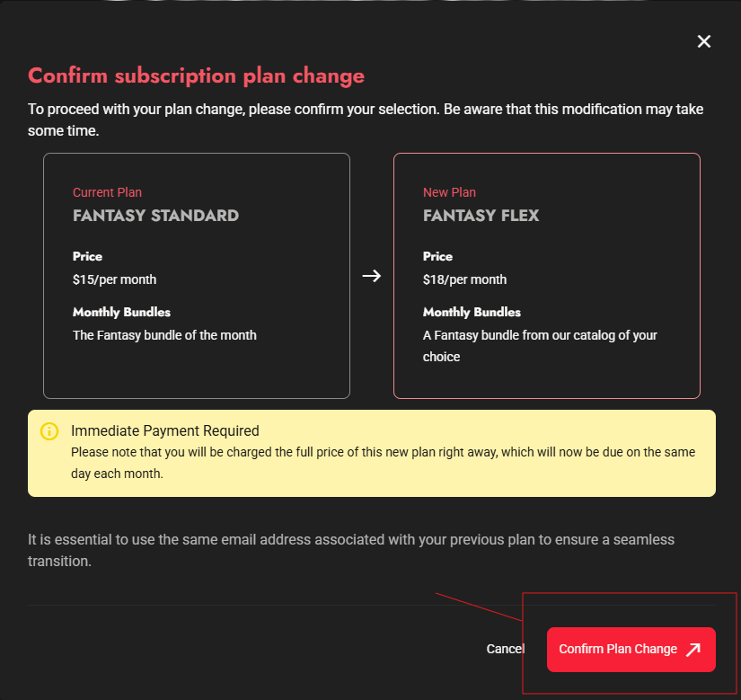This screenshot has width=741, height=700.
Task: Click the Confirm Plan Change button
Action: coord(619,649)
